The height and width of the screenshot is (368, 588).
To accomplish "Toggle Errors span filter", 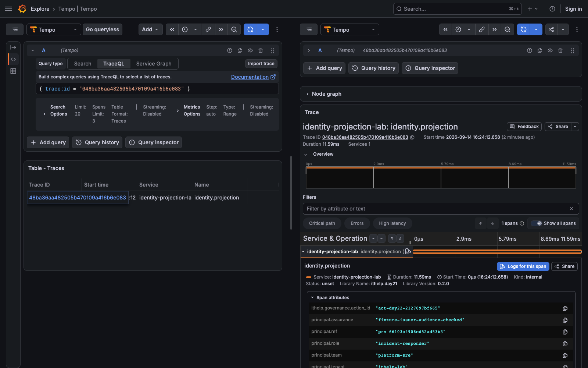I will [x=357, y=223].
